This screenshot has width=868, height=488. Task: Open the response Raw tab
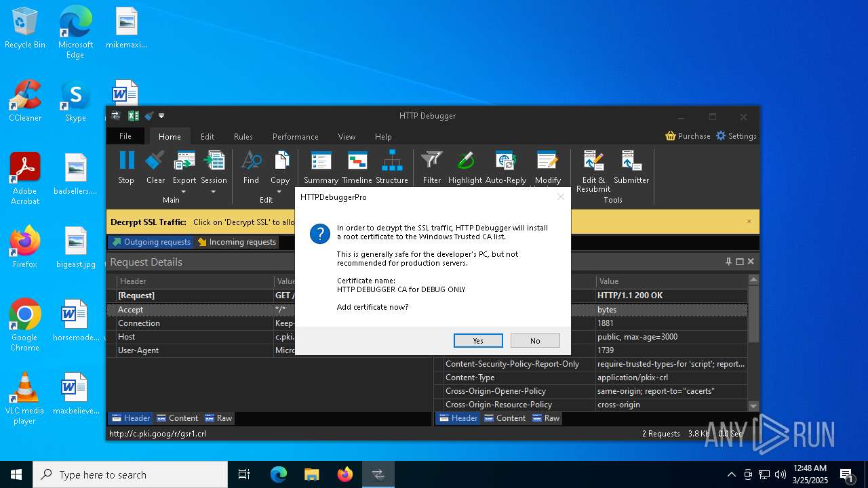point(546,418)
